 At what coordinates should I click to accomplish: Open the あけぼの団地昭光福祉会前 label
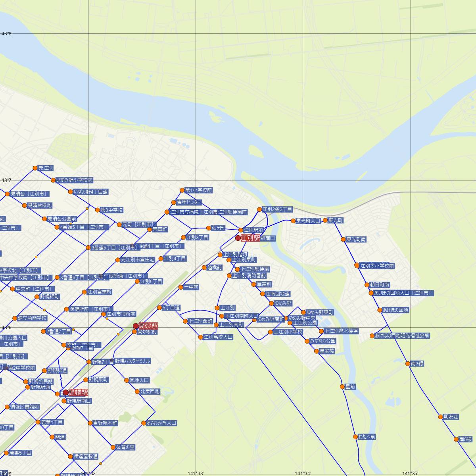click(402, 336)
